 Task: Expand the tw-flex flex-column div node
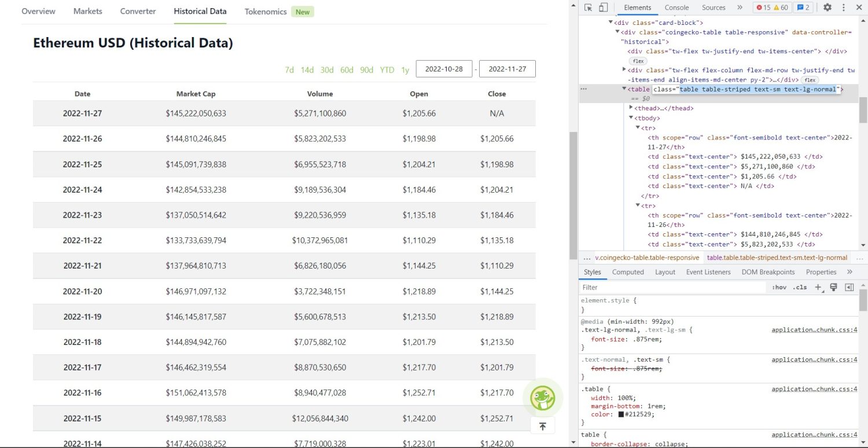click(x=624, y=70)
